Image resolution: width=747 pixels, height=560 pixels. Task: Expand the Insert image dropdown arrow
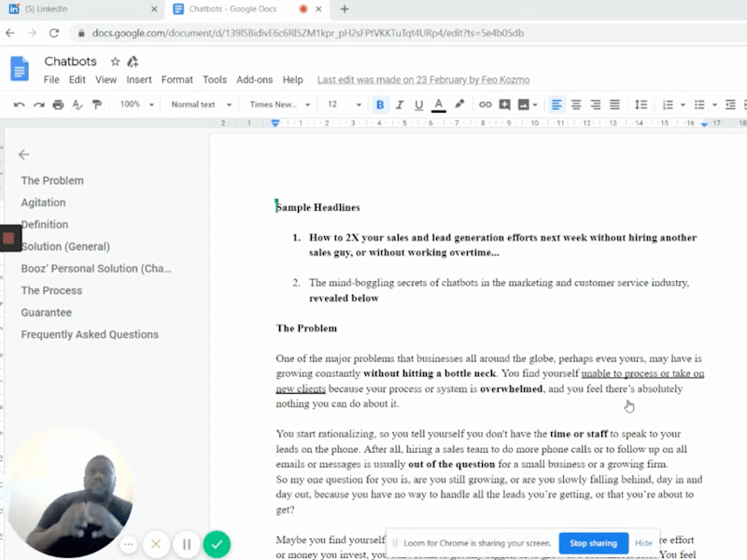coord(535,105)
